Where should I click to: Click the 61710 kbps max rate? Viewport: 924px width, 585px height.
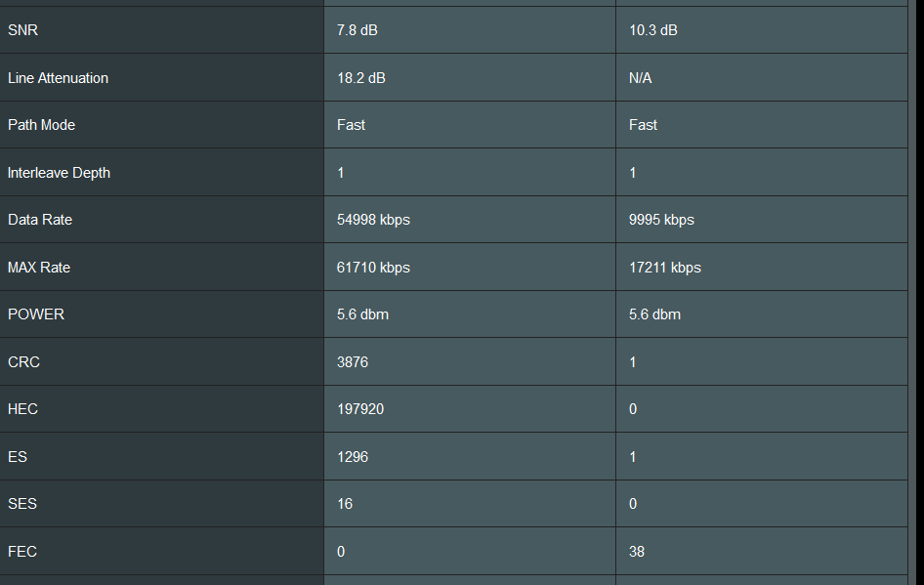pos(373,268)
